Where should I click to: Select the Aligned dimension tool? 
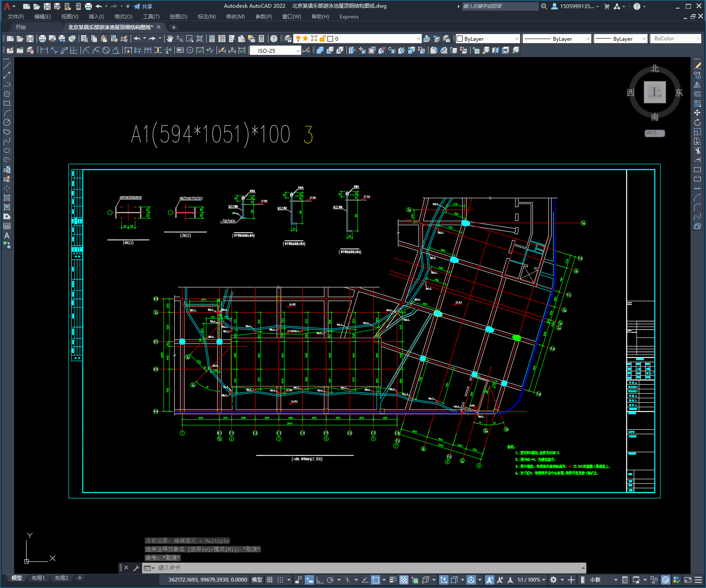click(x=54, y=50)
